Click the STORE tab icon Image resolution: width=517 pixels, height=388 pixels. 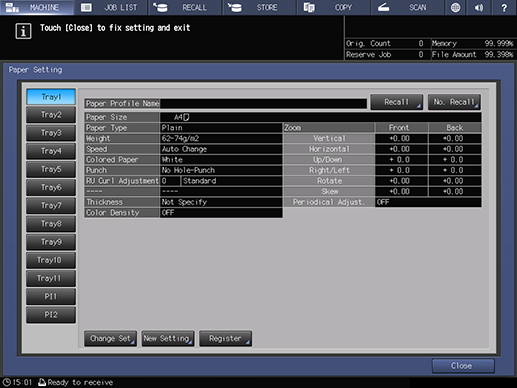coord(235,7)
